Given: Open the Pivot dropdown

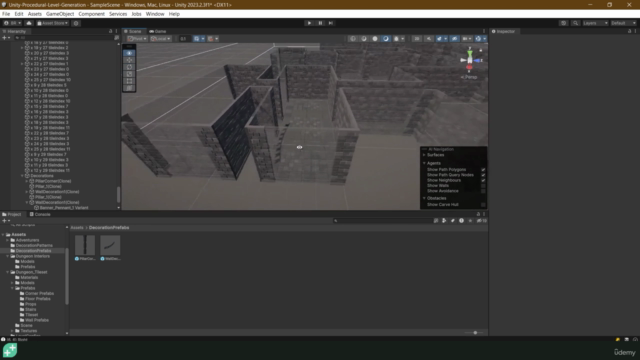Looking at the screenshot, I should tap(137, 39).
